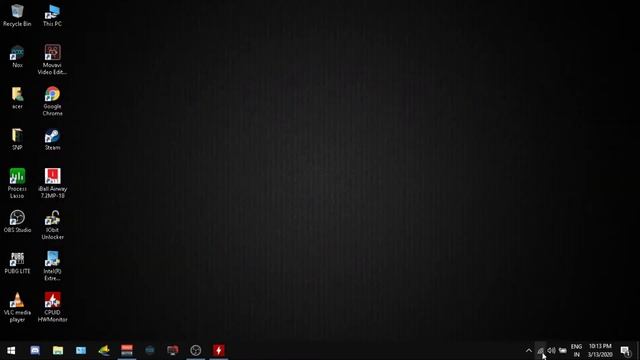The height and width of the screenshot is (360, 640).
Task: Select the Google Chrome desktop shortcut
Action: [x=52, y=101]
